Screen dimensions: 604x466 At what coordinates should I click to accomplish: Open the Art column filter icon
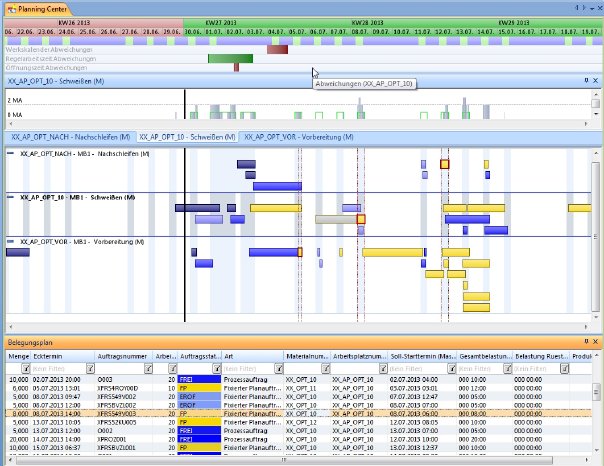pos(279,369)
